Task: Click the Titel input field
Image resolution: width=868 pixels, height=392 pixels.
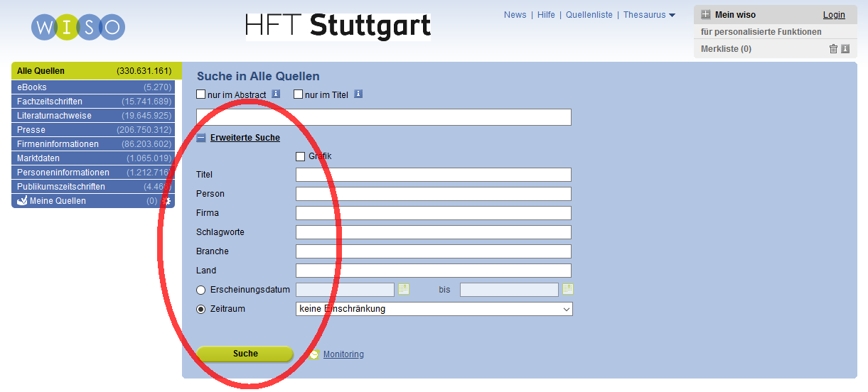Action: (x=434, y=175)
